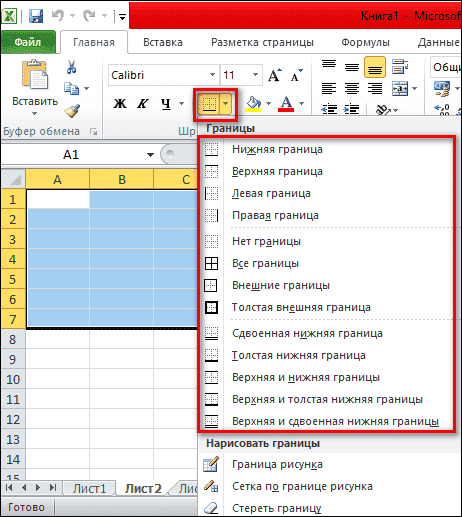Click the Excel application icon at top left

click(9, 15)
